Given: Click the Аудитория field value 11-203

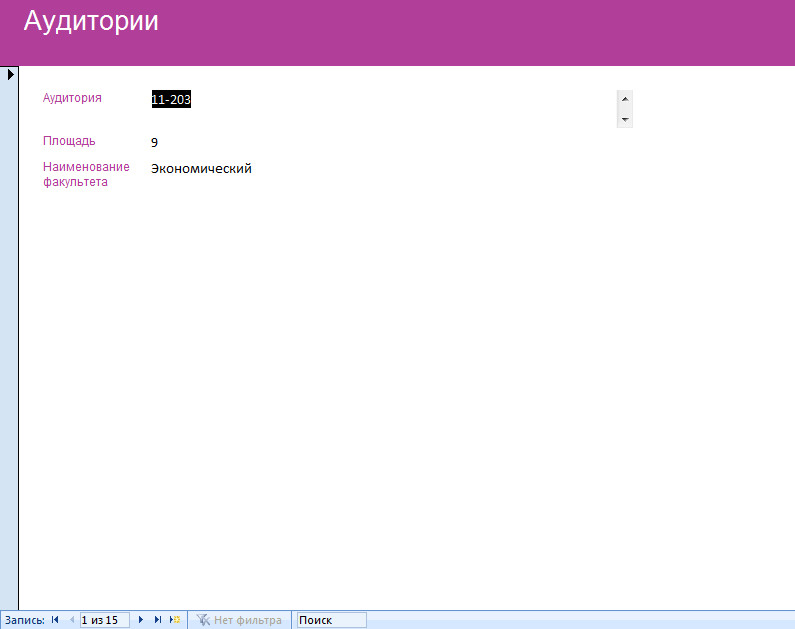Looking at the screenshot, I should [171, 99].
